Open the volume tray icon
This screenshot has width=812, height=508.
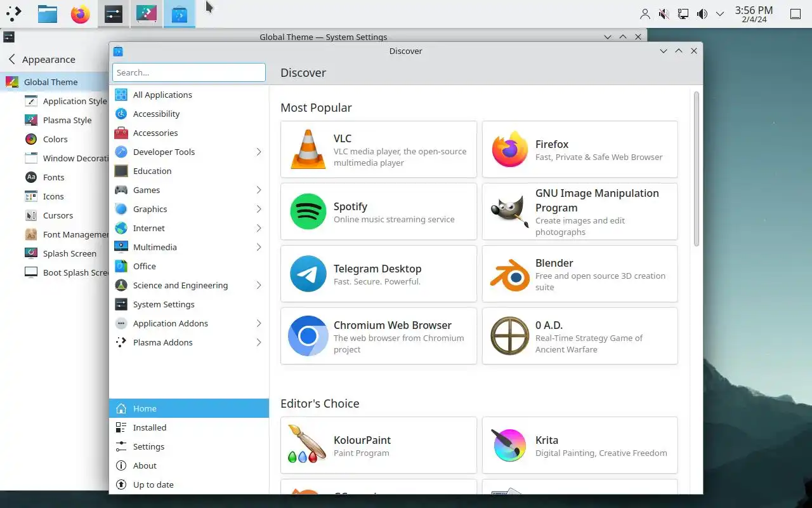tap(702, 14)
